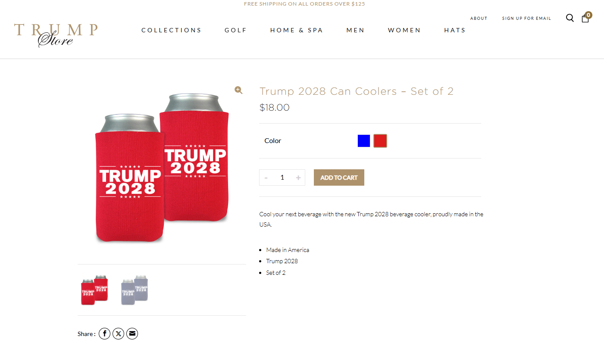
Task: Select the gray can coolers thumbnail
Action: click(135, 290)
